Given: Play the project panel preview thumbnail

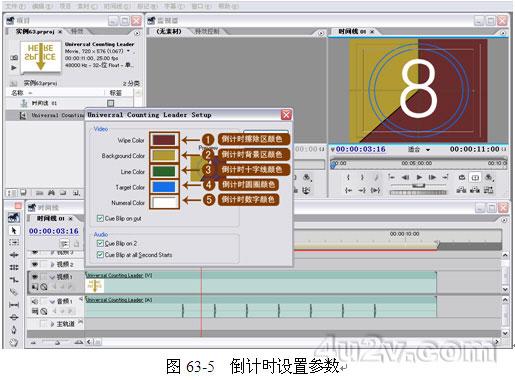Looking at the screenshot, I should click(14, 68).
